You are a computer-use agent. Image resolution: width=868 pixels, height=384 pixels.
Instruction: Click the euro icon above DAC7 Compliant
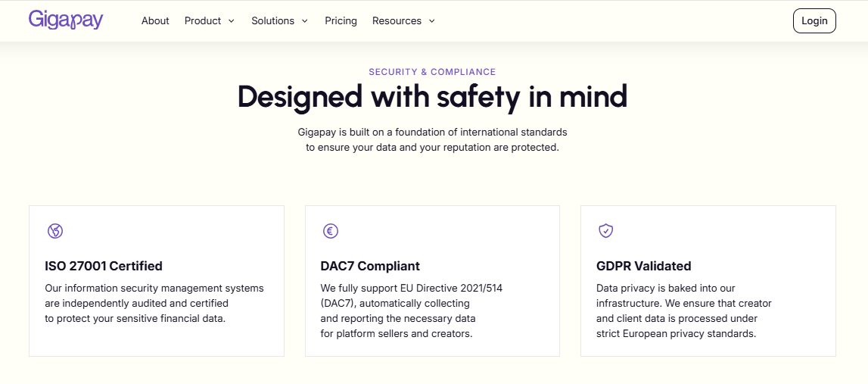331,230
